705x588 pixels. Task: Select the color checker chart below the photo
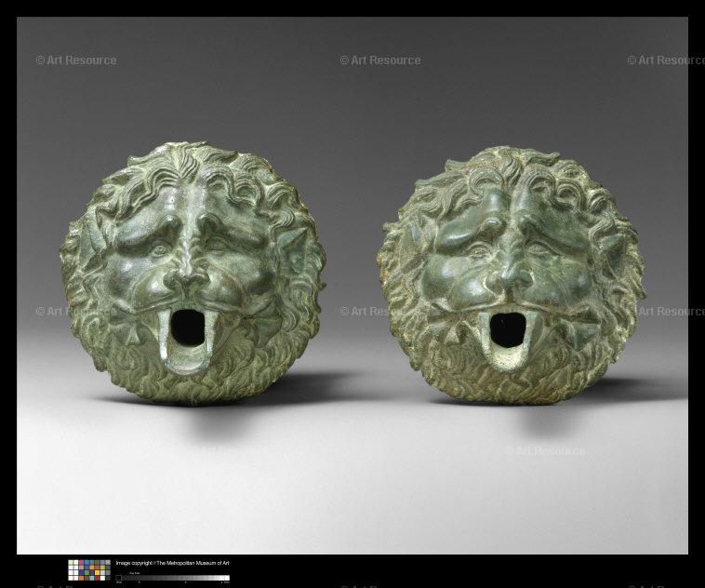pos(89,569)
